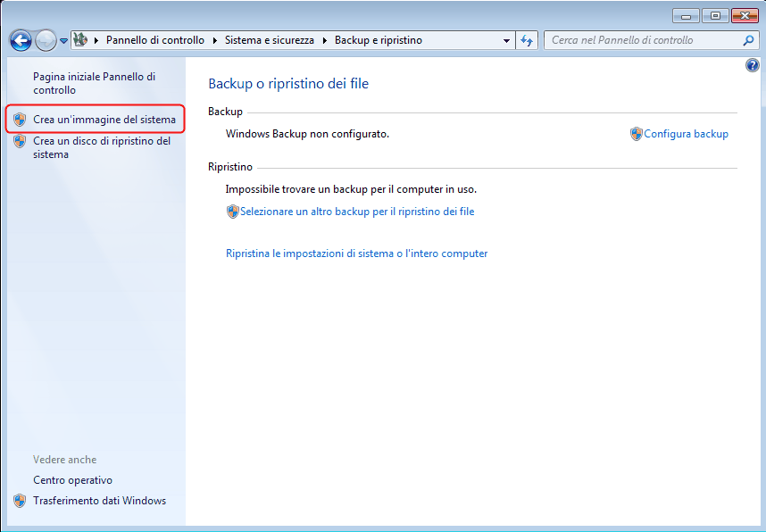Open Pagina iniziale Pannello di controllo

coord(95,83)
